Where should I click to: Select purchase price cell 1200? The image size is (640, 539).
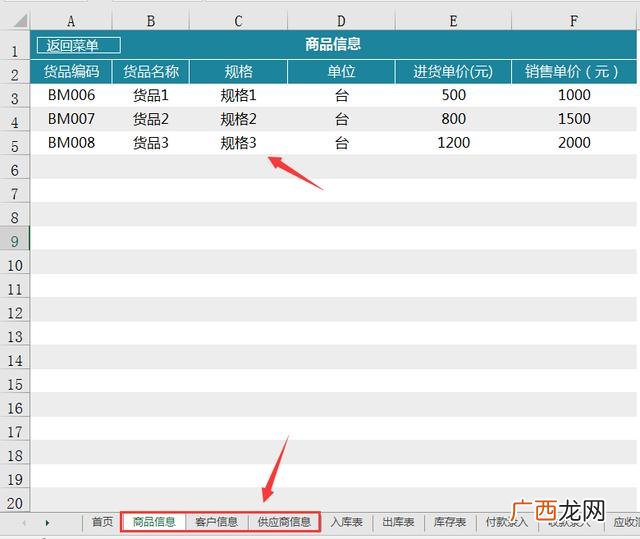tap(453, 142)
